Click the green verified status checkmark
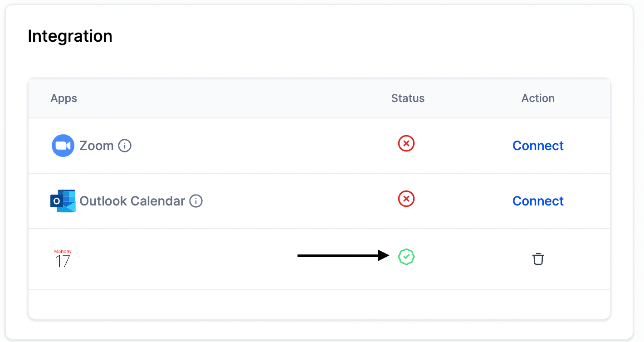The width and height of the screenshot is (644, 342). coord(406,257)
